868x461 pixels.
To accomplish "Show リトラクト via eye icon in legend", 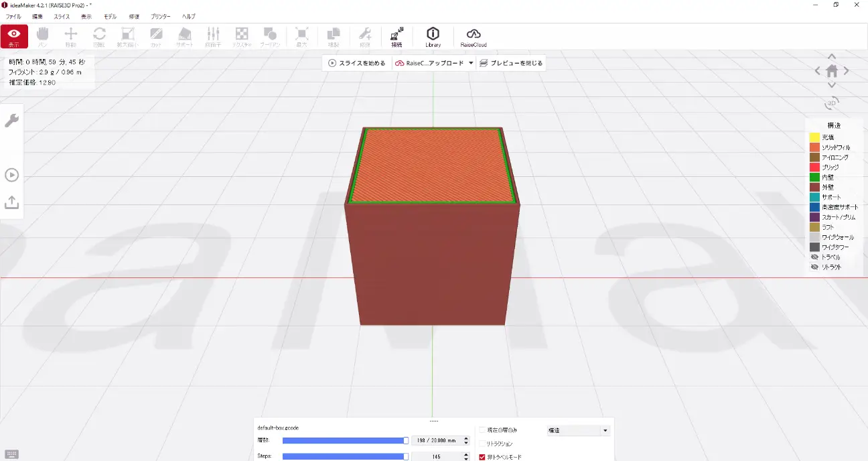I will [814, 267].
